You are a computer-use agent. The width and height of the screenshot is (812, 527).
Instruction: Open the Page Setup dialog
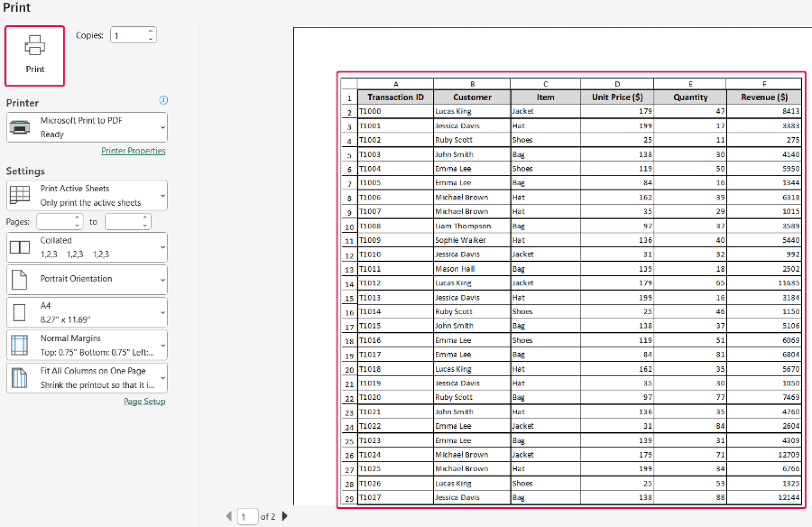pos(144,401)
